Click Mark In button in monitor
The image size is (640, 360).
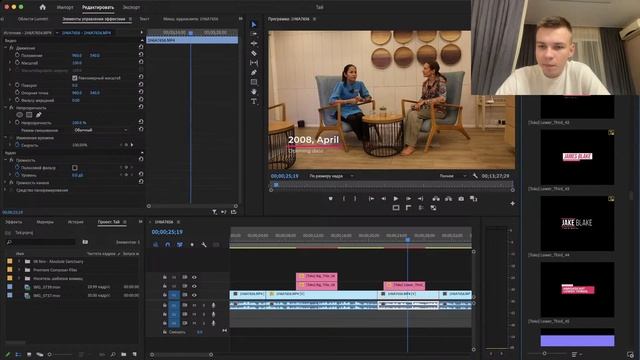click(x=344, y=199)
